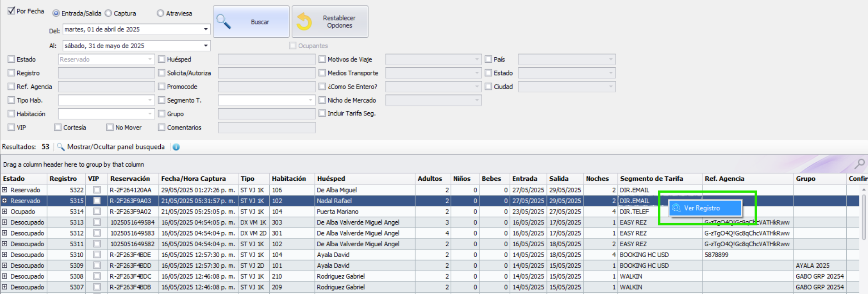
Task: Enable the Tipo Hab. checkbox
Action: [x=11, y=100]
